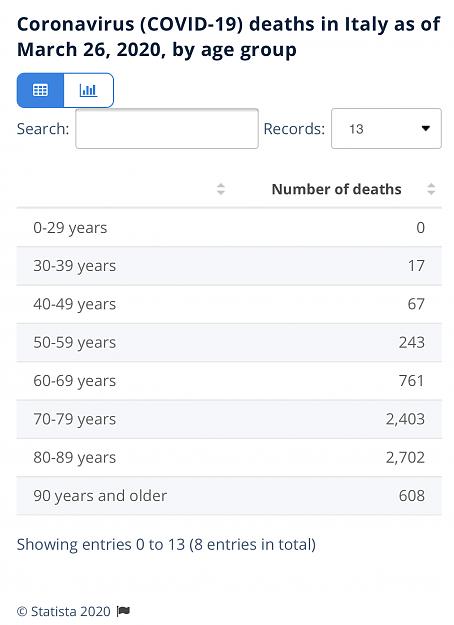Select the 0-29 years row
Screen dimensions: 454x625
(x=229, y=228)
